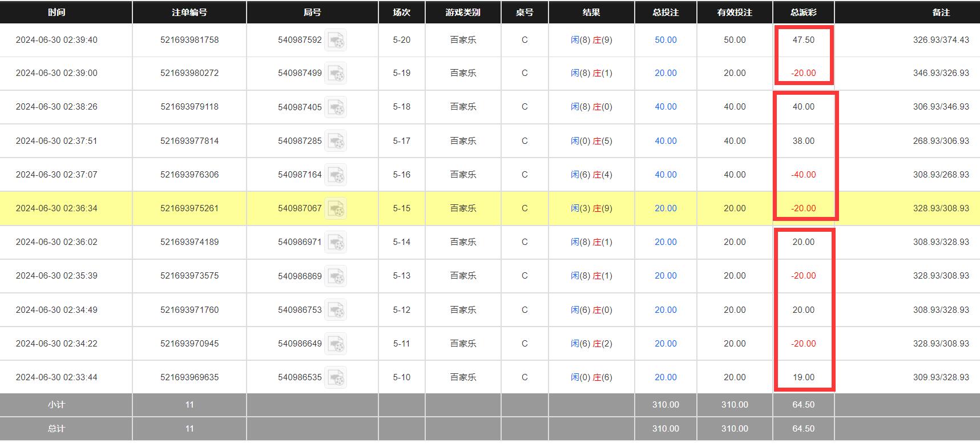Click 20.00 bet link in session 5-10
980x447 pixels.
(666, 377)
